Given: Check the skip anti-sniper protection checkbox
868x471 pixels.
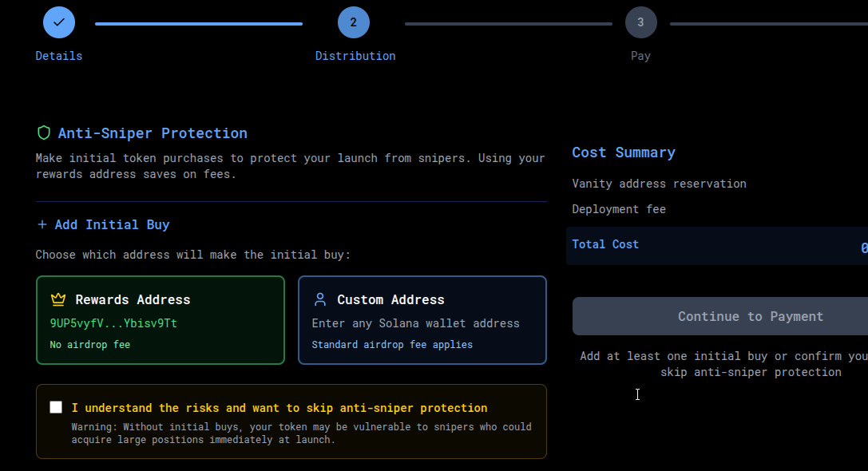Looking at the screenshot, I should click(x=56, y=407).
